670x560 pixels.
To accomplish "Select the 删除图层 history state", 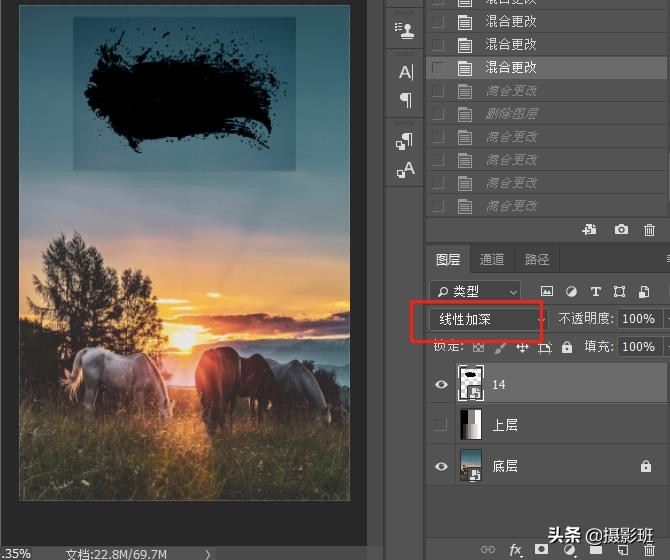I will pos(511,113).
